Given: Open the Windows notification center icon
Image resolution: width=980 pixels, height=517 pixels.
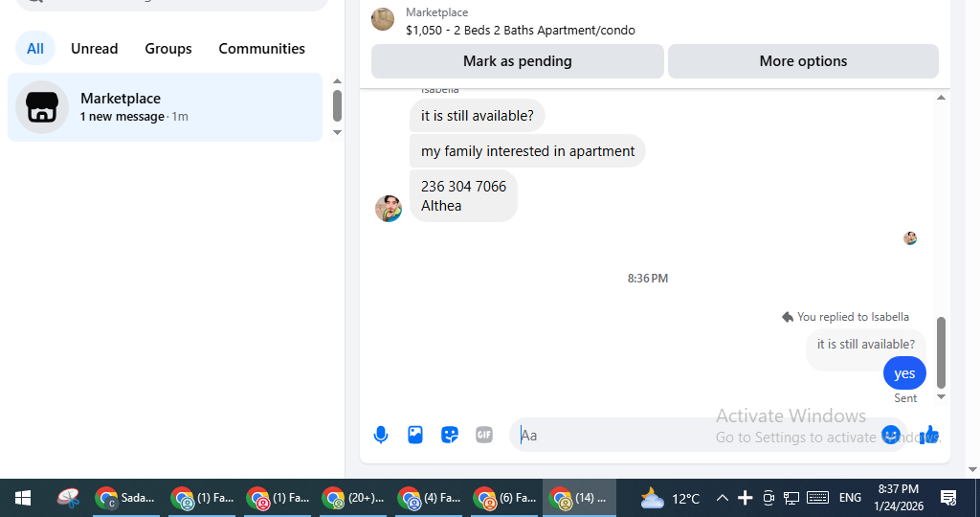Looking at the screenshot, I should (948, 498).
